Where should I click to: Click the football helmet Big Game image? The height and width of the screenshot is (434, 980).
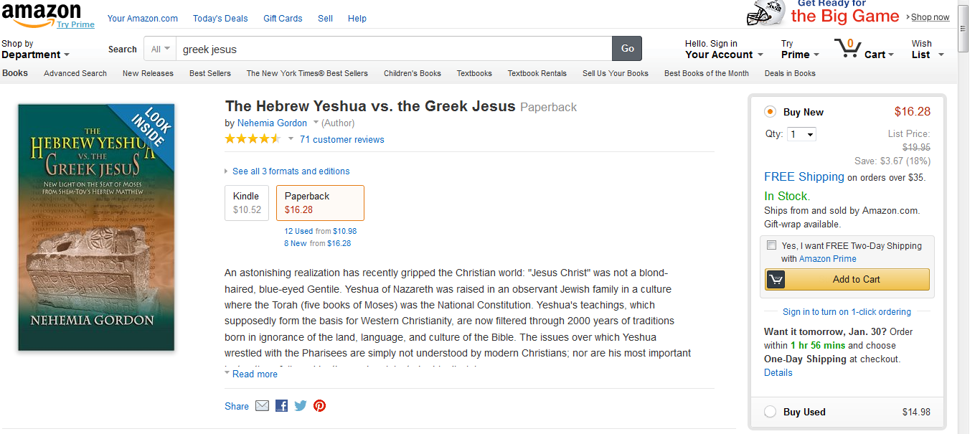(765, 13)
